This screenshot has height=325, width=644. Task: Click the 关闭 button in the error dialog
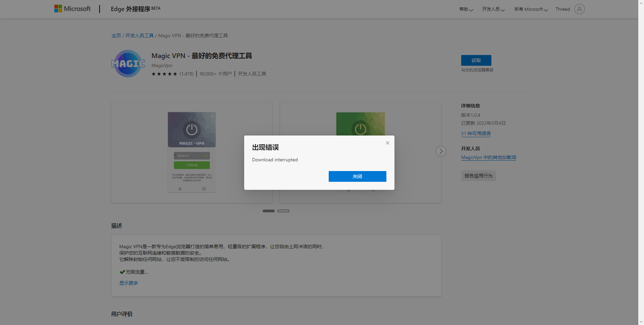(357, 176)
